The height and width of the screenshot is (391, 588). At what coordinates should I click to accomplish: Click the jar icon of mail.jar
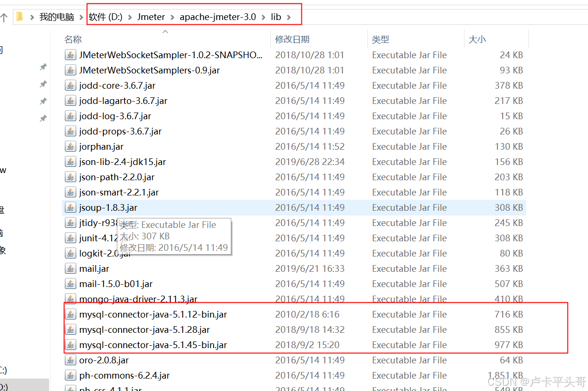[71, 268]
